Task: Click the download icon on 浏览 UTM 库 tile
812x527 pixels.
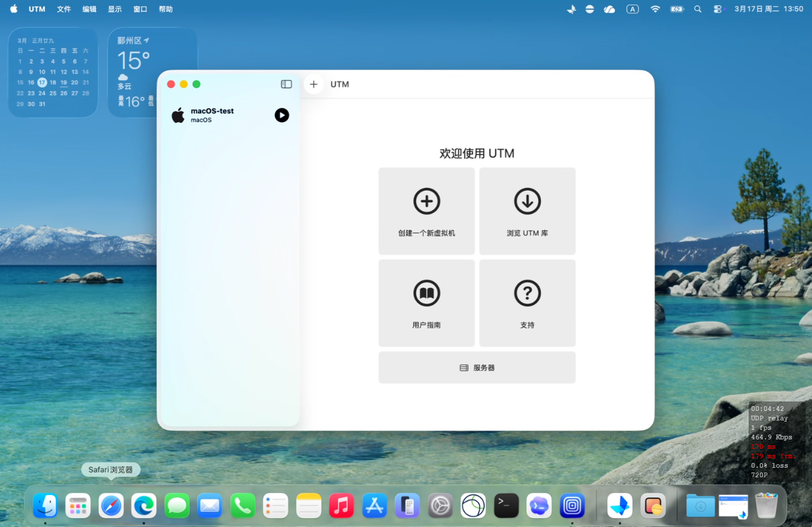Action: 527,201
